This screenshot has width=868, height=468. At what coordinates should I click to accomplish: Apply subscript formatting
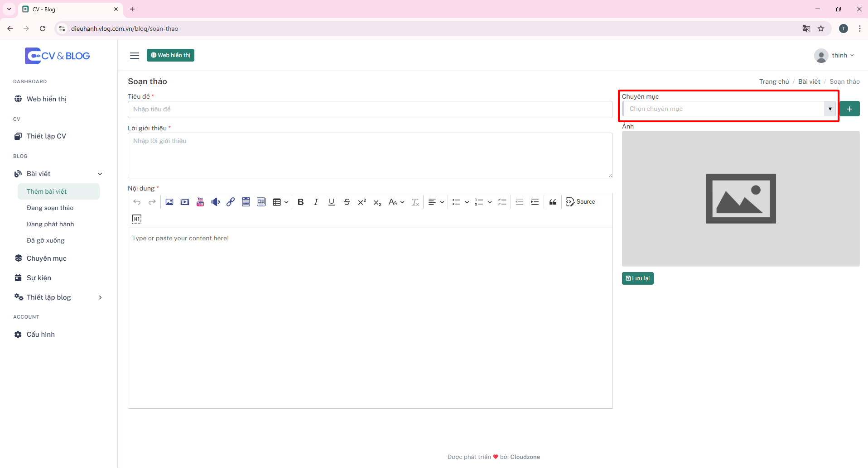click(x=377, y=202)
